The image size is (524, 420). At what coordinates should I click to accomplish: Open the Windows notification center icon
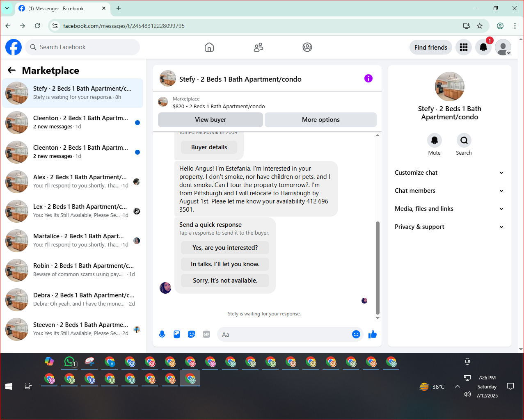point(510,386)
